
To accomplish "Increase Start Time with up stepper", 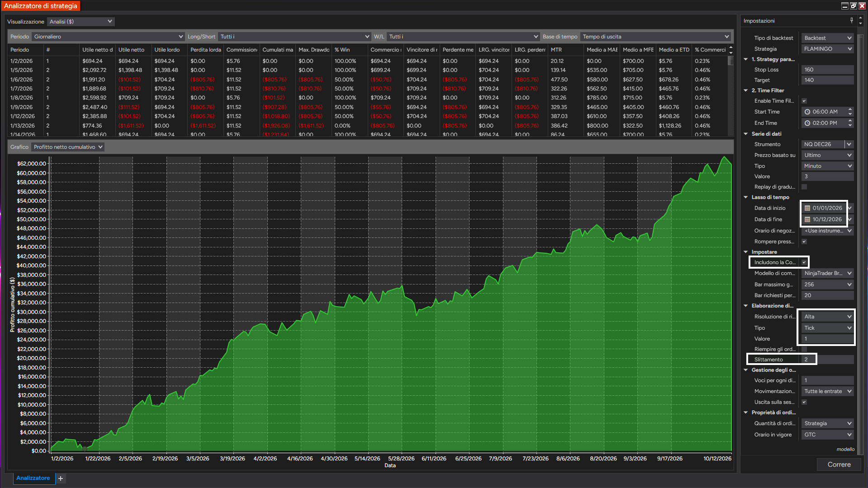I will point(850,109).
